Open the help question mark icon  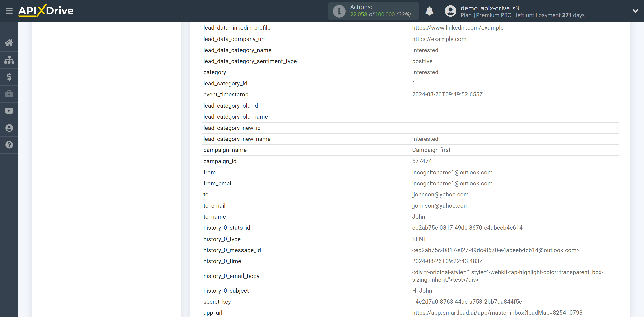click(9, 145)
